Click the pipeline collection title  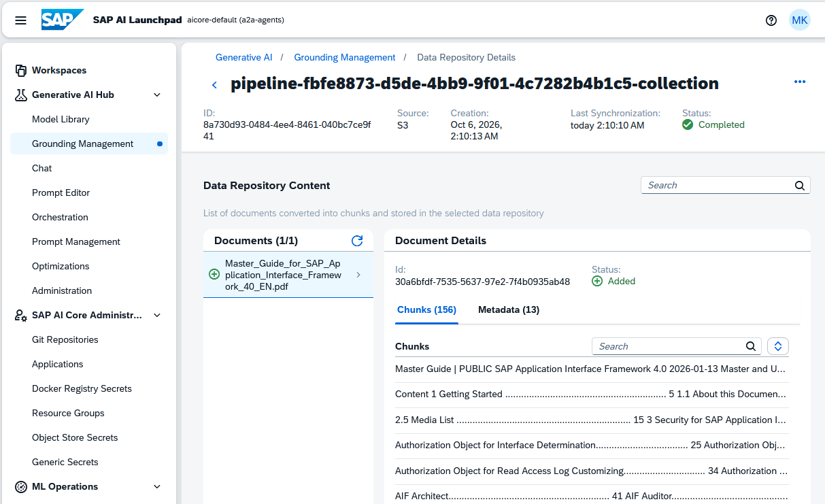pos(475,84)
